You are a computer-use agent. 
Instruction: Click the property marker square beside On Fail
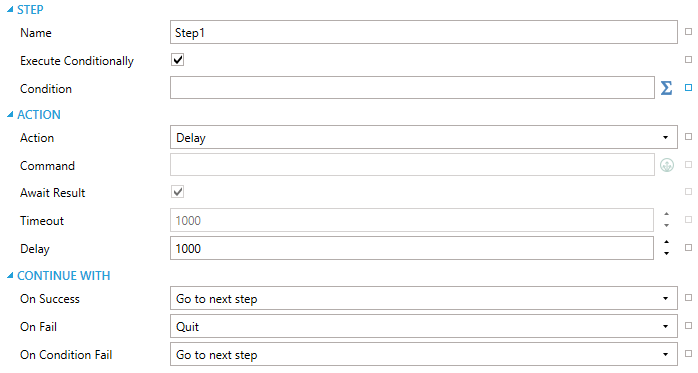[x=688, y=325]
